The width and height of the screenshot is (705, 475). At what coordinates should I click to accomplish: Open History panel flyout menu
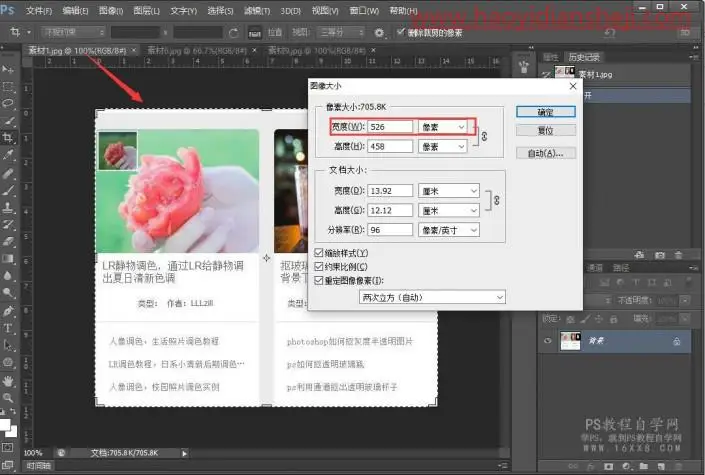click(692, 57)
